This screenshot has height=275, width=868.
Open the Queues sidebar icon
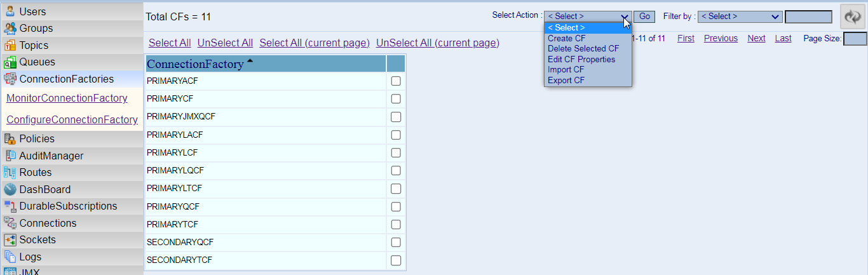pyautogui.click(x=10, y=62)
